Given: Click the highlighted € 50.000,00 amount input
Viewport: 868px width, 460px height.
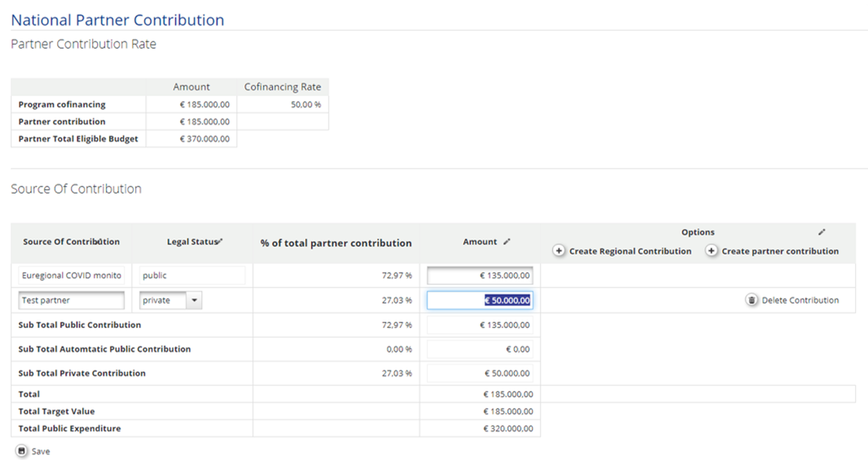Looking at the screenshot, I should (480, 300).
